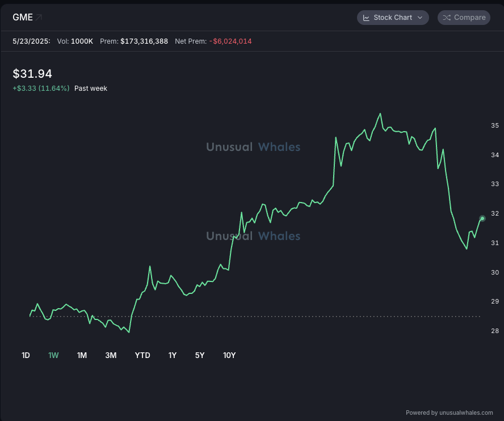Show the 5Y chart range
The height and width of the screenshot is (421, 504).
(200, 355)
